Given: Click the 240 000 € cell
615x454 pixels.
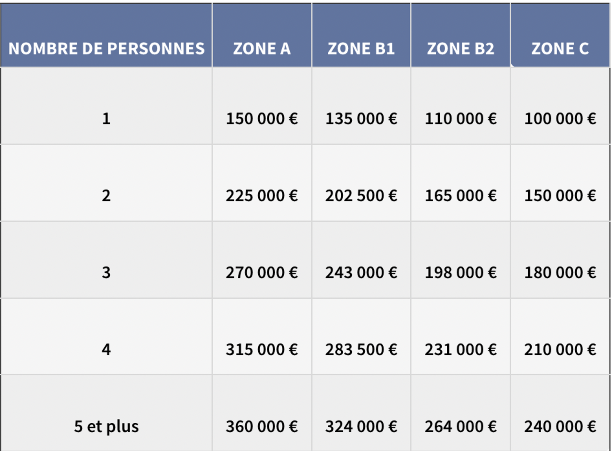Looking at the screenshot, I should [x=560, y=426].
